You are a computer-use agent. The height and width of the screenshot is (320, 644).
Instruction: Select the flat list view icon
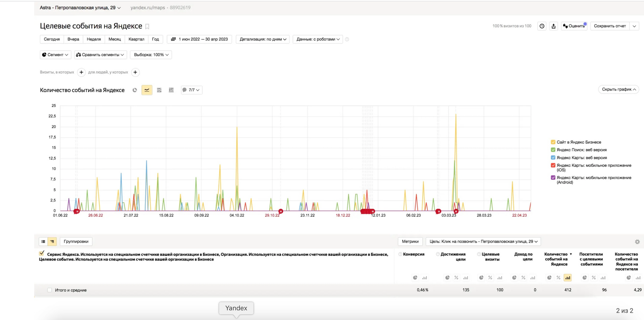click(x=43, y=241)
